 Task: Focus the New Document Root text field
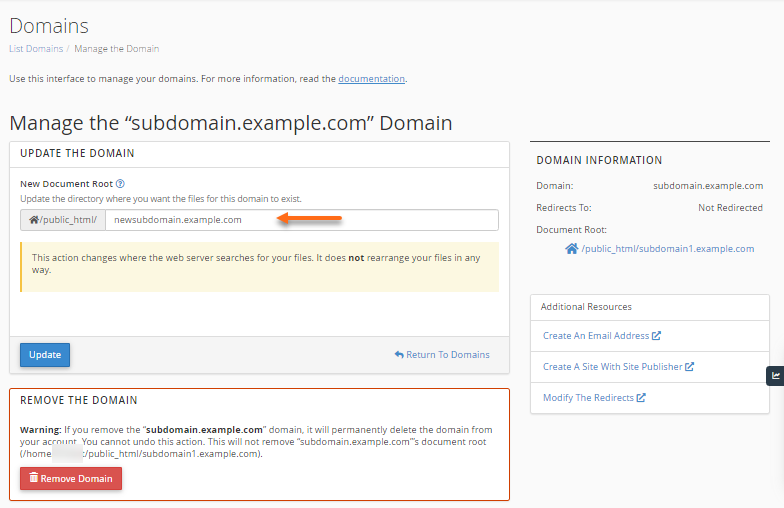pos(300,220)
